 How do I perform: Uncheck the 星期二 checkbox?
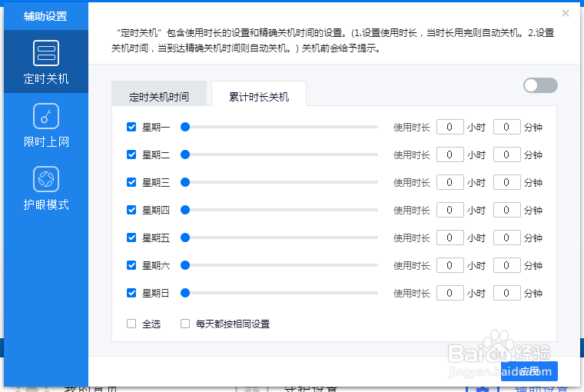[131, 154]
